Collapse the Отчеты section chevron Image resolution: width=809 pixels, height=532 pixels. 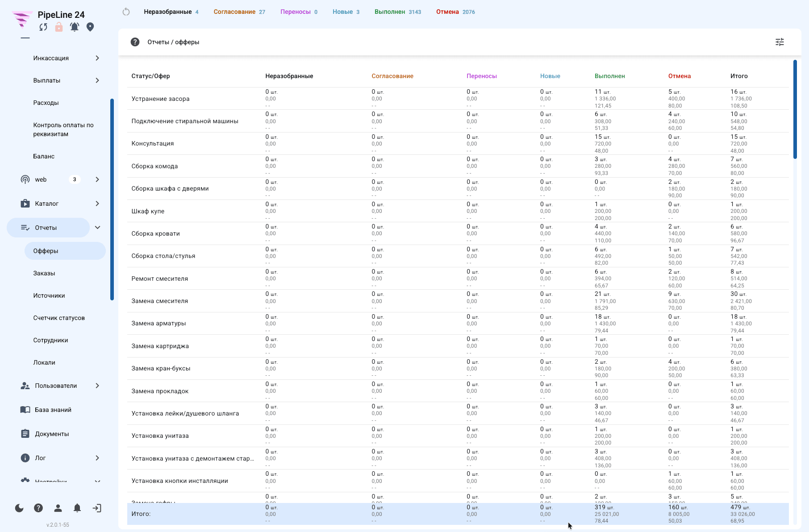[97, 228]
